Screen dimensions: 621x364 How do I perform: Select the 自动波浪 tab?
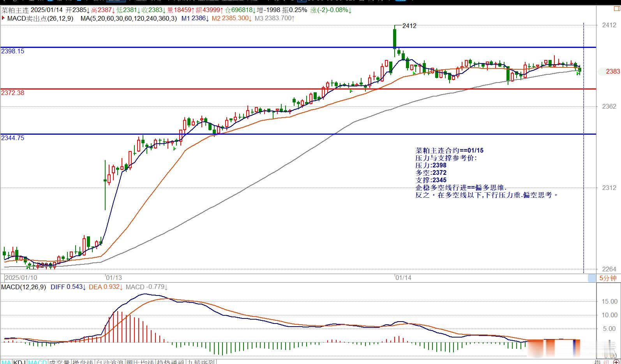(x=110, y=362)
